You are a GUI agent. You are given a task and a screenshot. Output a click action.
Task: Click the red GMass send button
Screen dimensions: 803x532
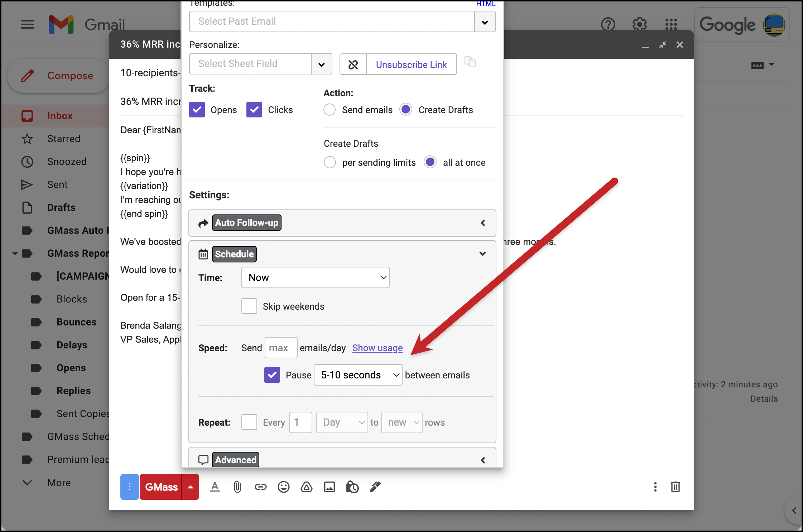point(161,487)
